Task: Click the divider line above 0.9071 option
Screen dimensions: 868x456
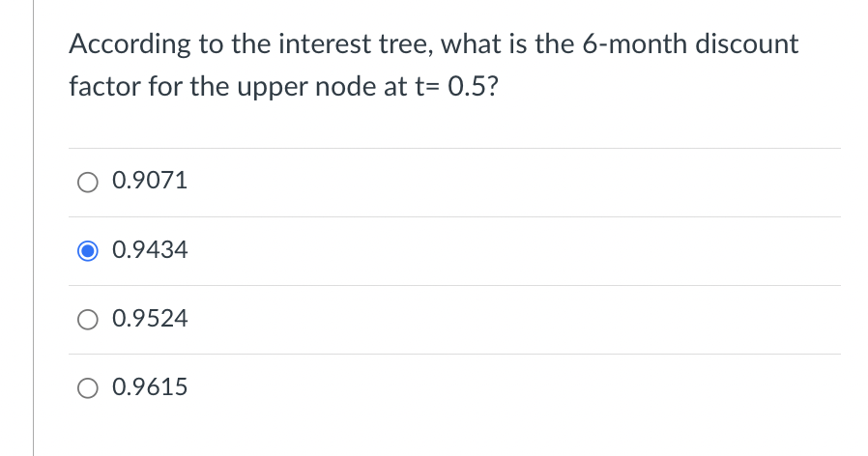Action: coord(454,148)
